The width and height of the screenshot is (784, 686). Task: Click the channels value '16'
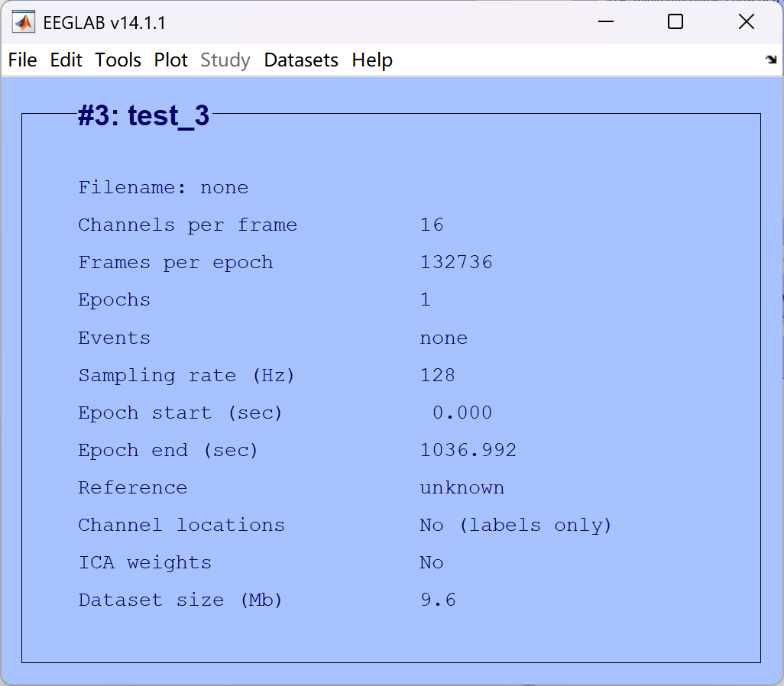click(x=432, y=225)
